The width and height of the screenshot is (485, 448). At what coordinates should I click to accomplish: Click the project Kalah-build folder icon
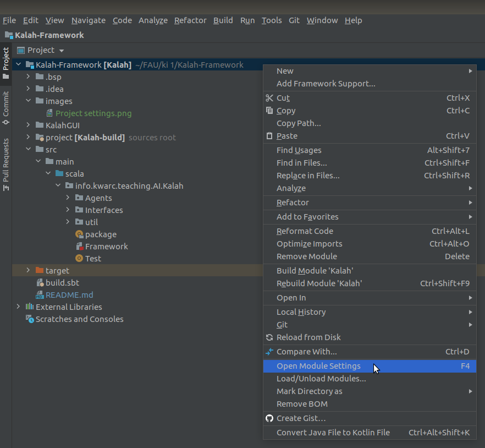40,138
